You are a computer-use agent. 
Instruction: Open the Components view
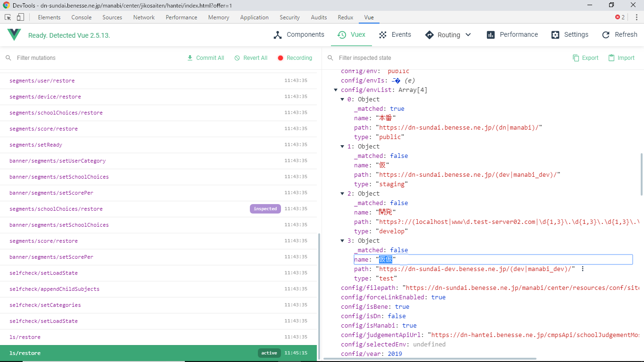click(299, 35)
